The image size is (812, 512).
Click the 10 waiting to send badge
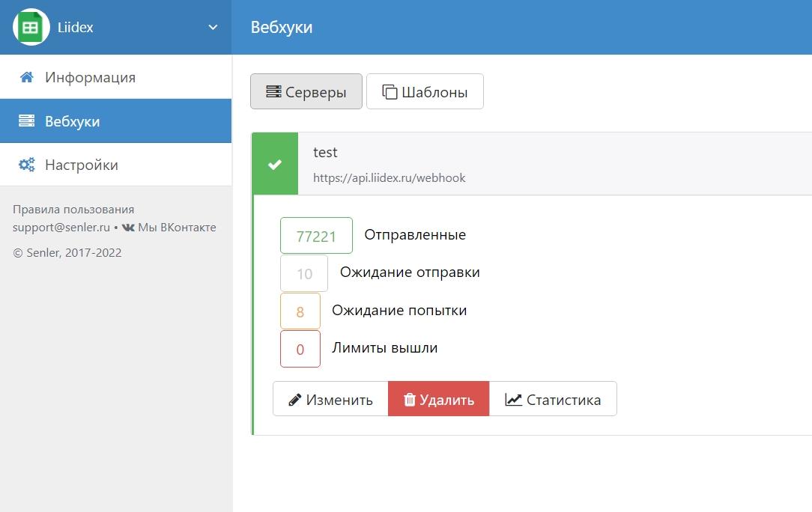[304, 274]
